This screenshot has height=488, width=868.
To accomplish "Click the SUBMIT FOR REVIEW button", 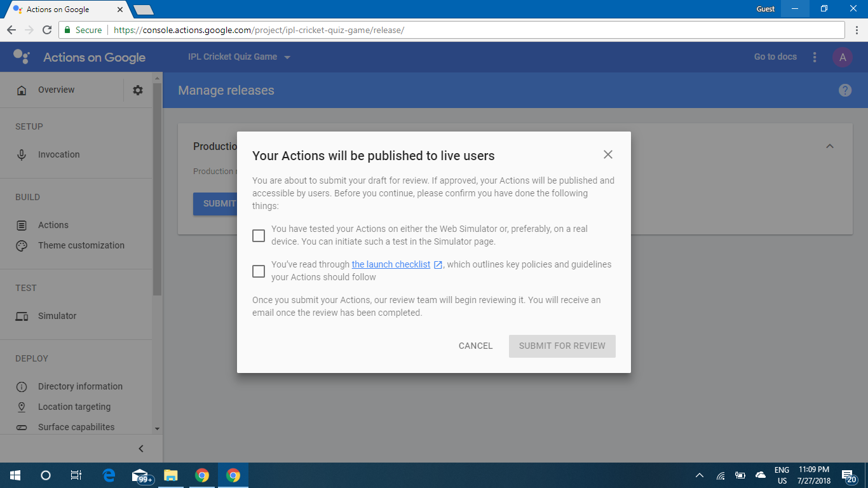I will (562, 346).
